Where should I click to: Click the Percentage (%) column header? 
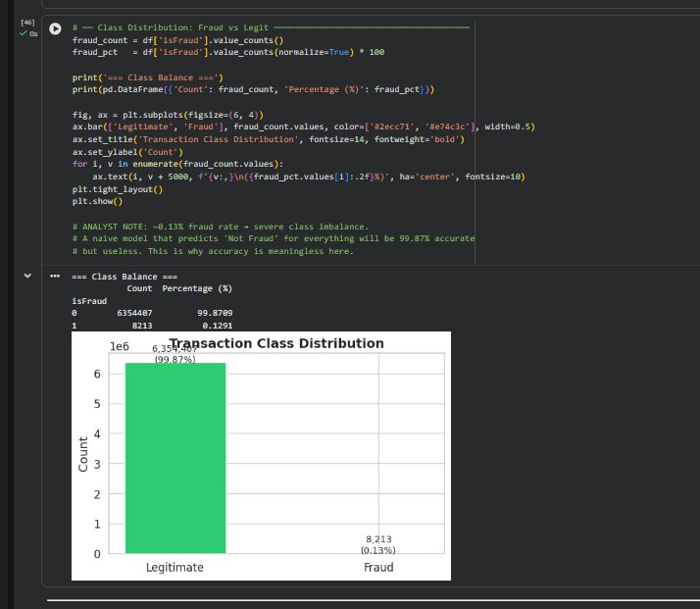[197, 288]
